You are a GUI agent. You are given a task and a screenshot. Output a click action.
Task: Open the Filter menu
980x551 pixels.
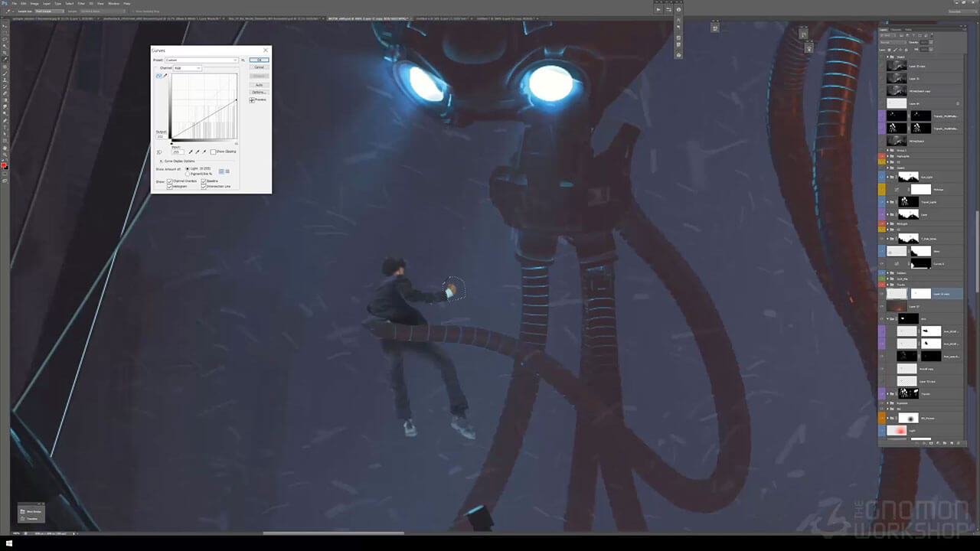coord(81,3)
